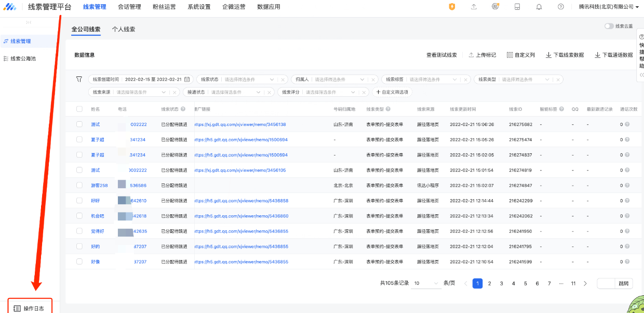Click the mobile device icon in header

coord(517,7)
